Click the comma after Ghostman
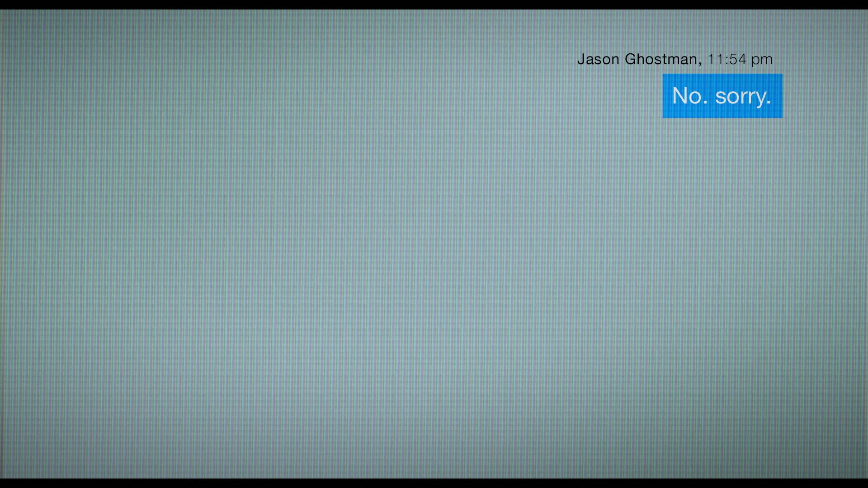The height and width of the screenshot is (488, 868). [700, 64]
